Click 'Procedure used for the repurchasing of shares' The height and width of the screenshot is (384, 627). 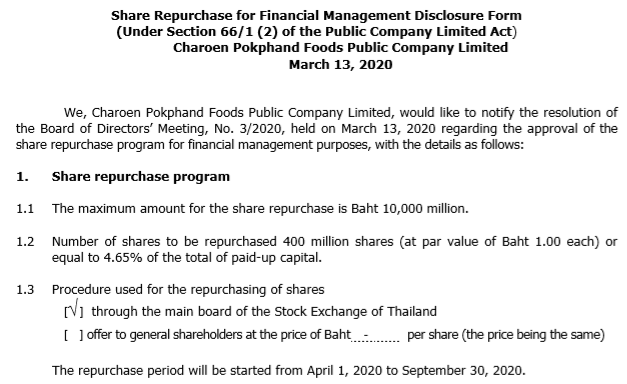(x=188, y=290)
